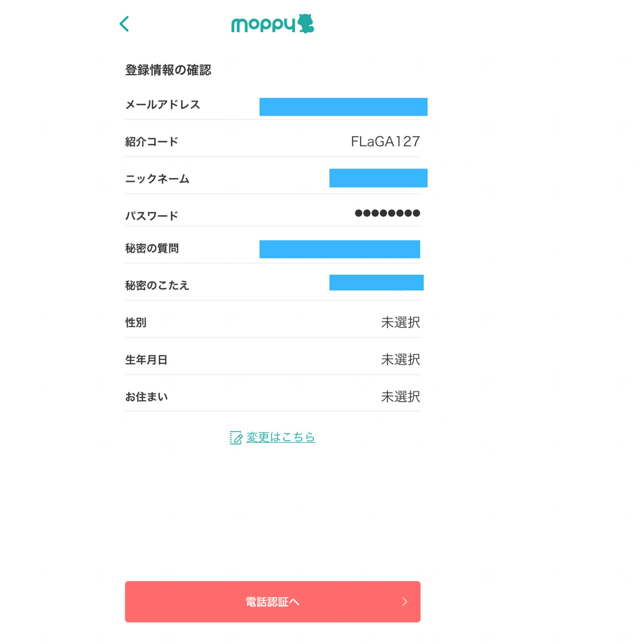Click the 未選択 value for 生年月日
Viewport: 644px width, 644px height.
[400, 360]
